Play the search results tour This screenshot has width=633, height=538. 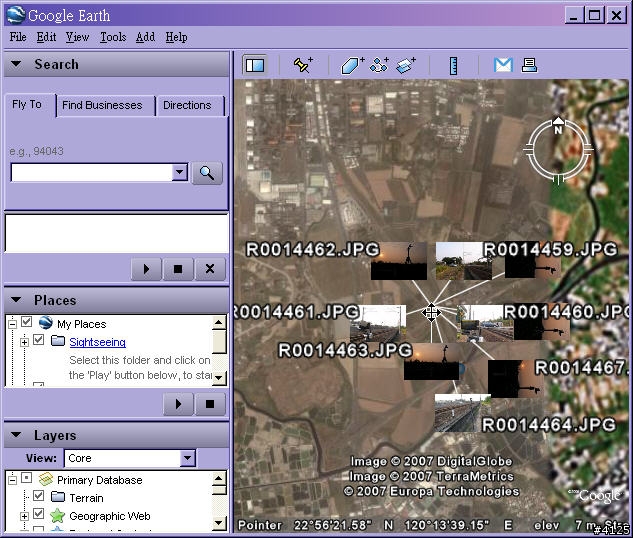point(146,269)
